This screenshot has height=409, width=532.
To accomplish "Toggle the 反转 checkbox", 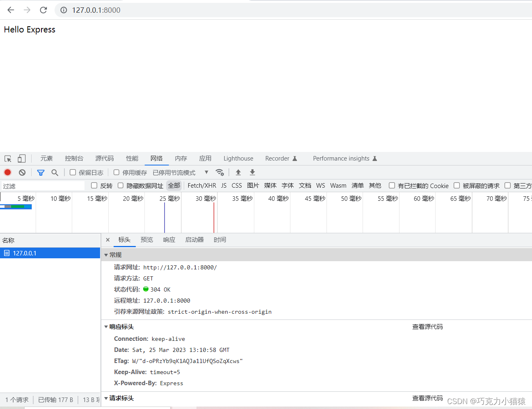I will click(x=94, y=186).
